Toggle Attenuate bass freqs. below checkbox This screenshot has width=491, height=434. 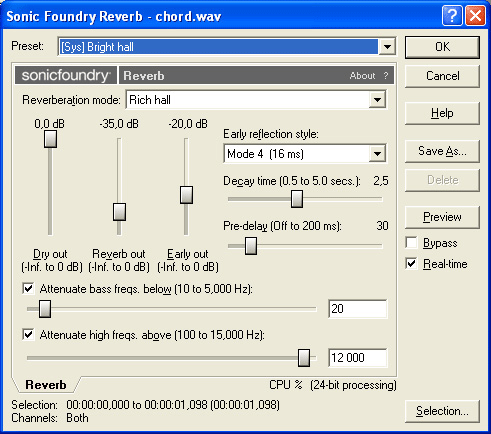28,288
